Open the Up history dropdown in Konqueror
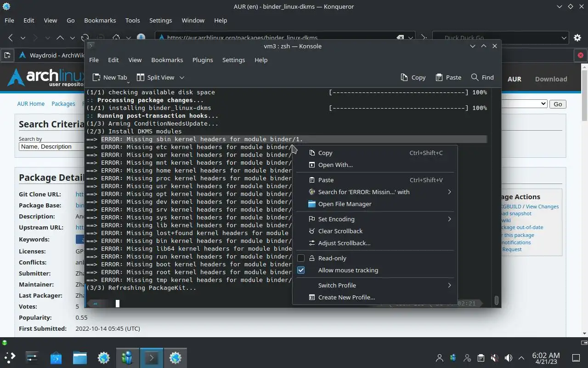 pyautogui.click(x=72, y=38)
